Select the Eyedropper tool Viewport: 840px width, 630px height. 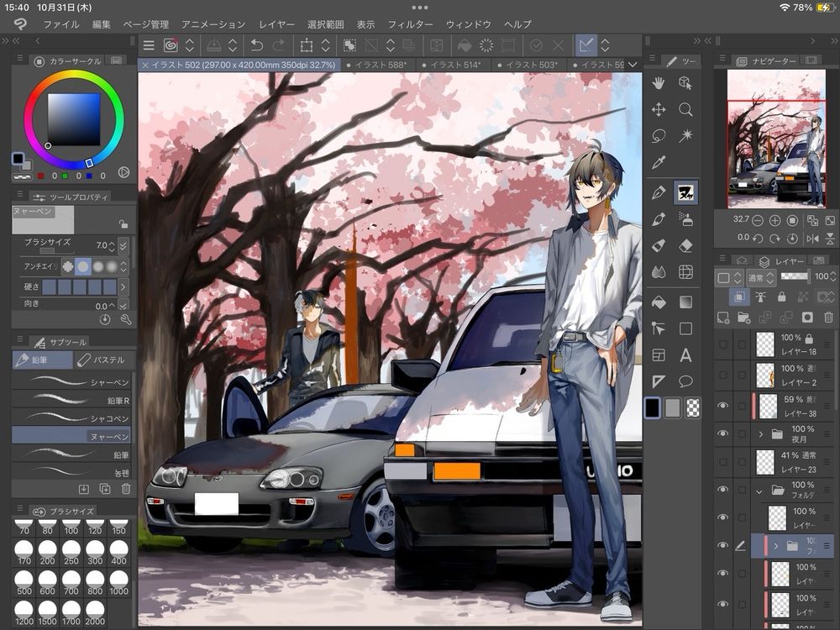(x=659, y=162)
